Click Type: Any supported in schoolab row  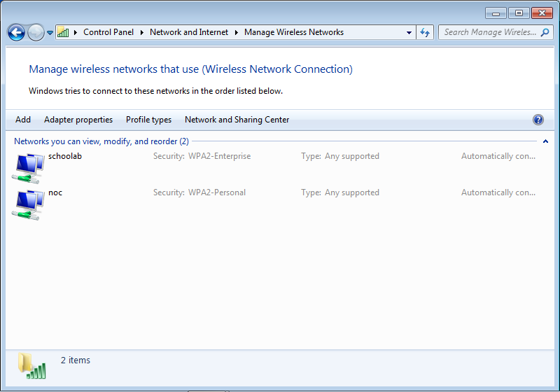tap(340, 156)
